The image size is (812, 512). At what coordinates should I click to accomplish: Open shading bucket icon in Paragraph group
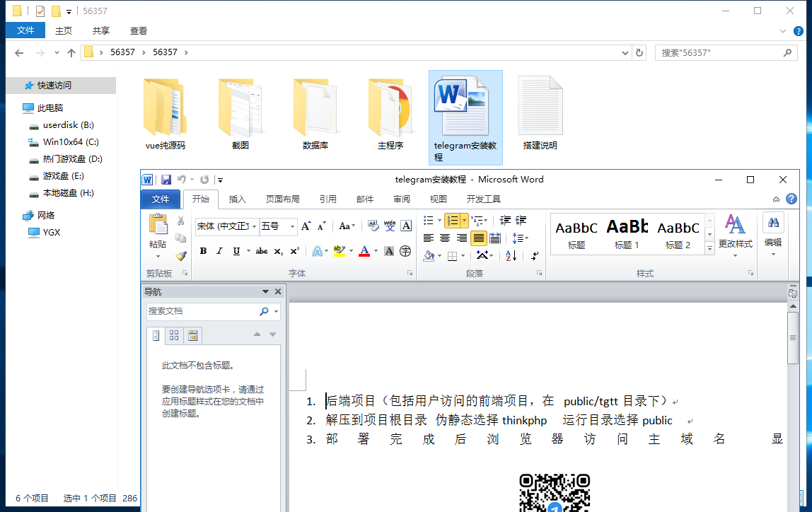click(429, 255)
